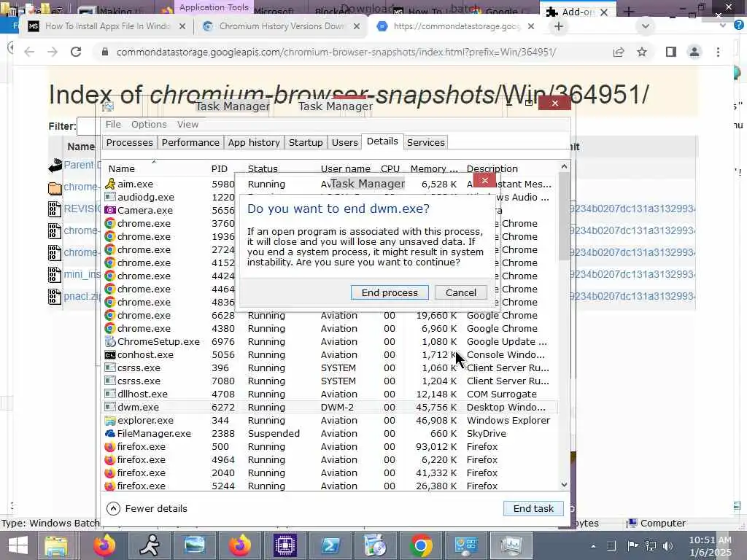Collapse Task Manager with Fewer details
747x560 pixels.
click(x=147, y=508)
